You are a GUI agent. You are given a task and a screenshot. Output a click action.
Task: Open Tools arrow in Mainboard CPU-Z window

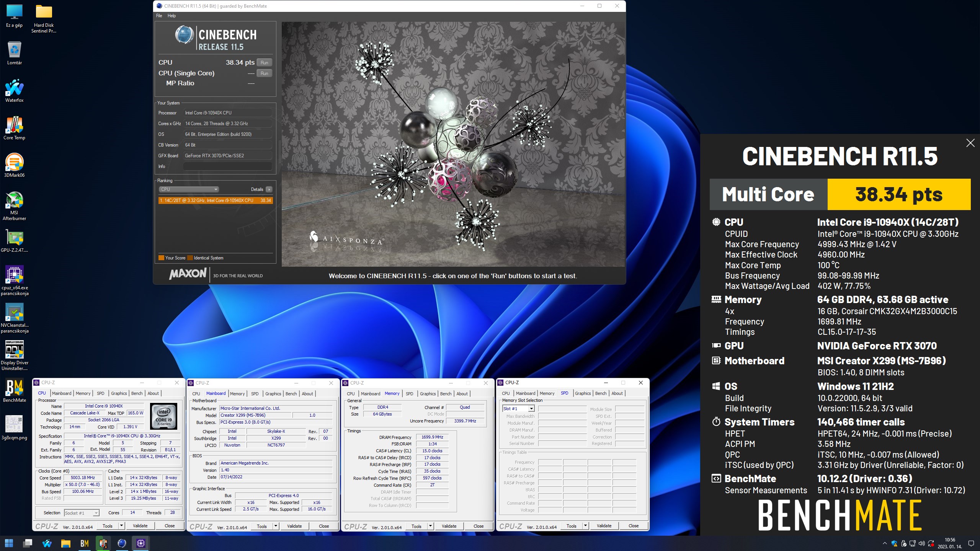[x=276, y=526]
